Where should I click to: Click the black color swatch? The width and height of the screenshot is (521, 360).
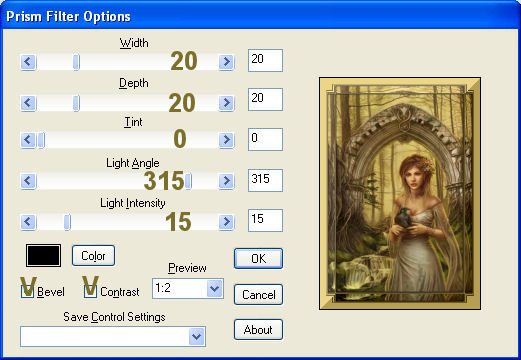pos(43,256)
